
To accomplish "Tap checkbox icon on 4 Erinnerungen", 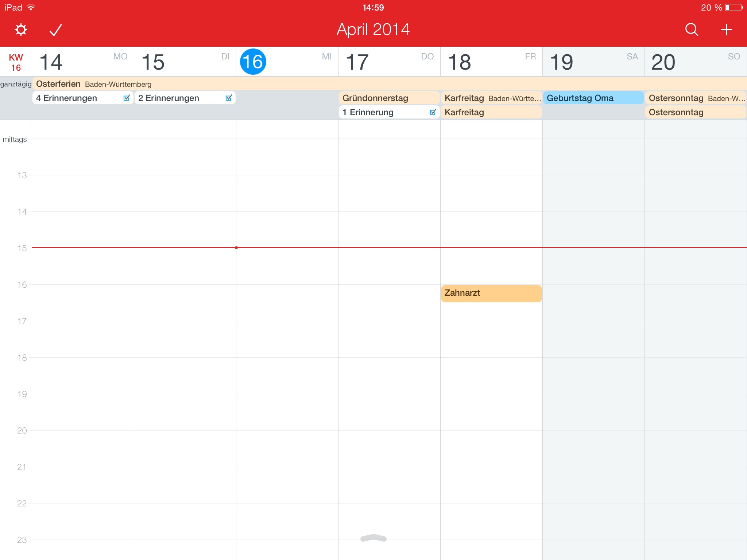I will [127, 98].
